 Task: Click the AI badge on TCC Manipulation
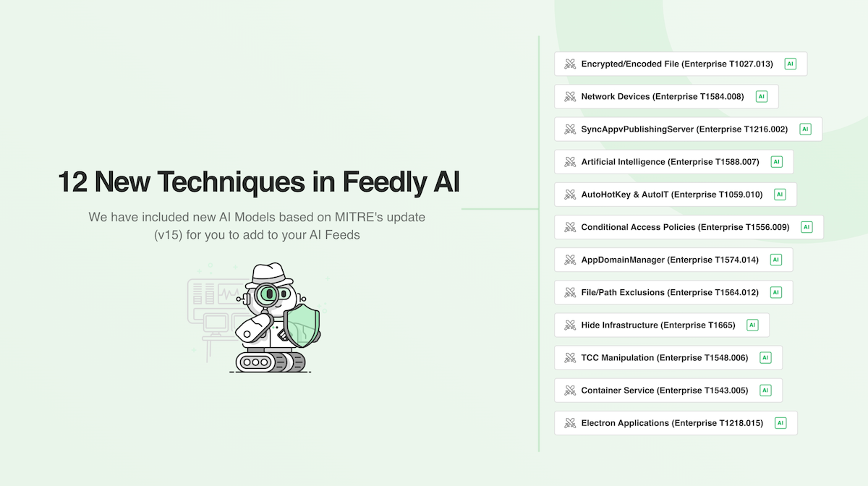pyautogui.click(x=765, y=358)
